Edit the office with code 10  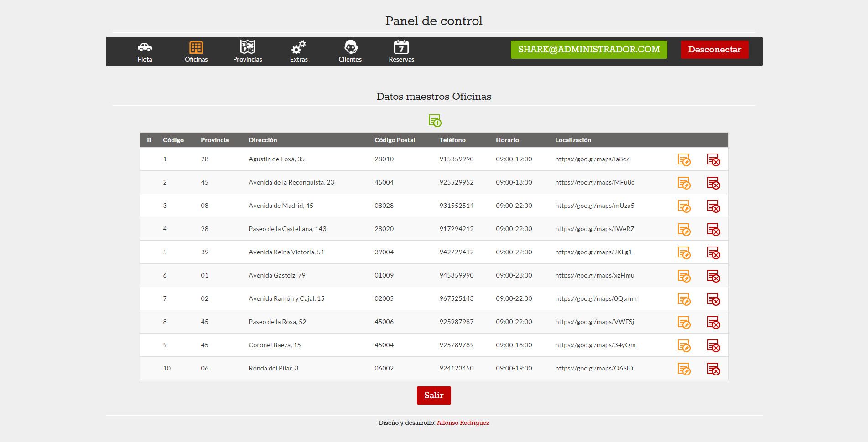pos(683,369)
